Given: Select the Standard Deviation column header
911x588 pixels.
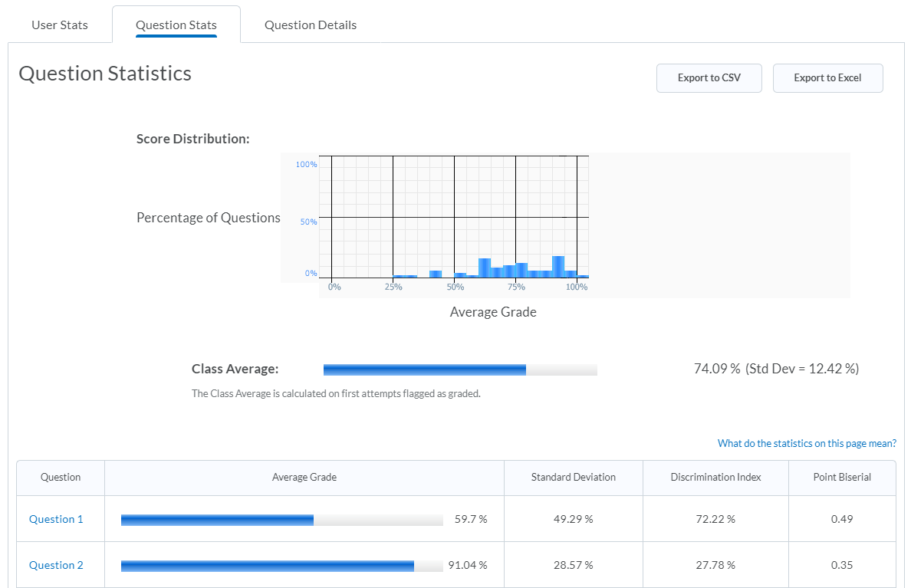Looking at the screenshot, I should pos(574,477).
